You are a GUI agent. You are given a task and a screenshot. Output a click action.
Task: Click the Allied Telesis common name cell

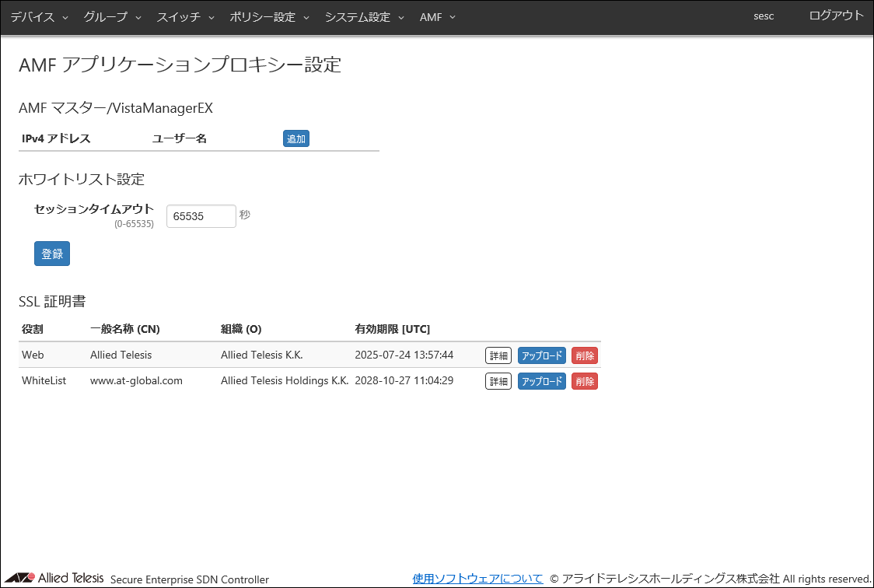coord(121,355)
